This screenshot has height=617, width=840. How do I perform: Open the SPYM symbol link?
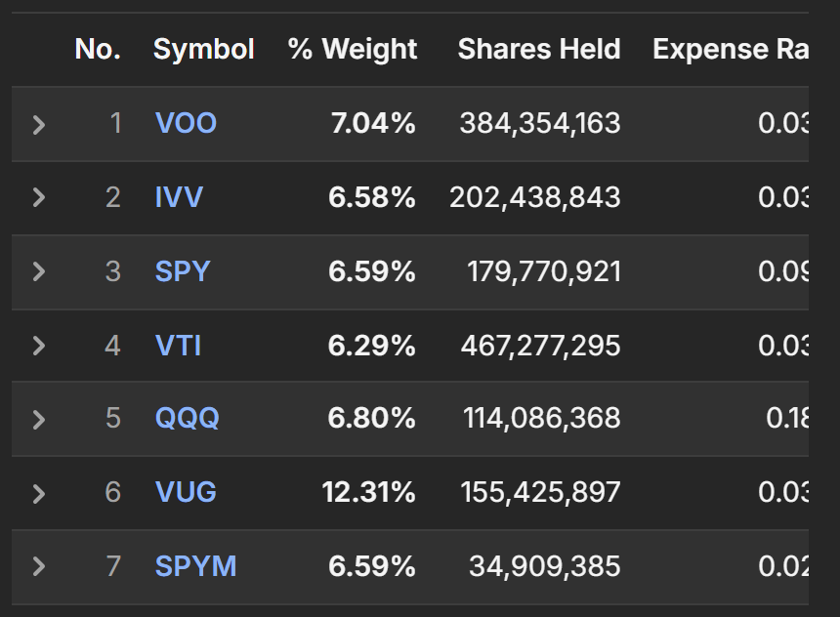pyautogui.click(x=195, y=566)
